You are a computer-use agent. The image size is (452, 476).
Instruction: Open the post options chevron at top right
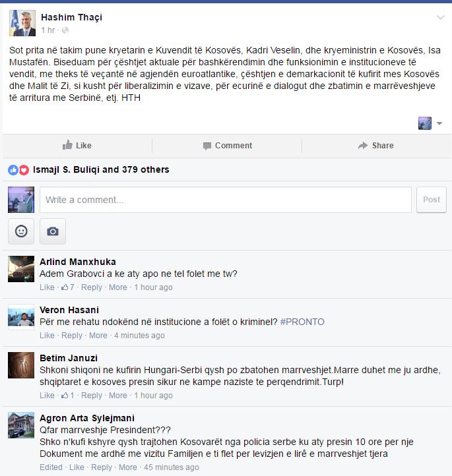[441, 17]
